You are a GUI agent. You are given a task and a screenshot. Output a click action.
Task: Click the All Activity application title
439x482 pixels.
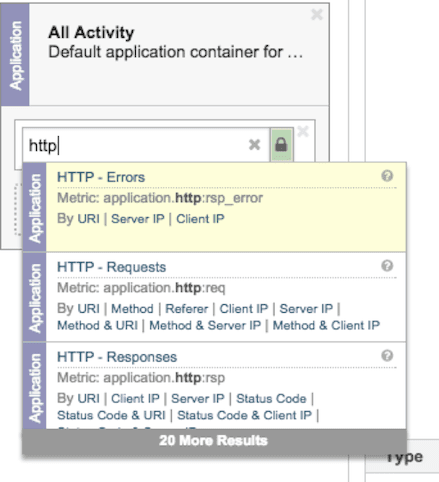coord(91,33)
